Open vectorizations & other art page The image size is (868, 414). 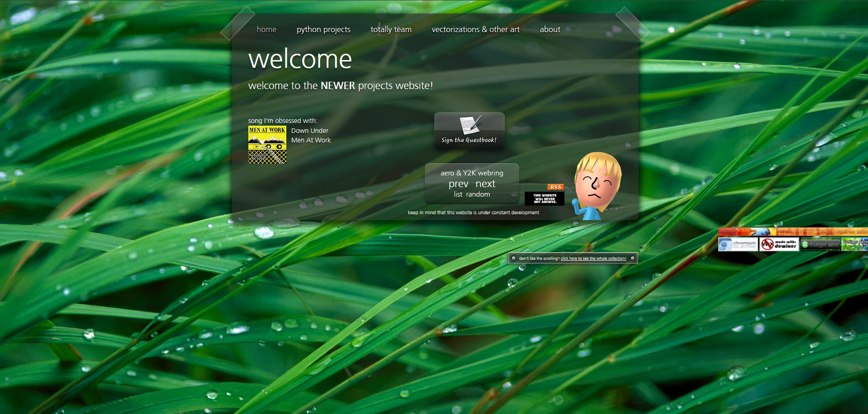pos(475,29)
